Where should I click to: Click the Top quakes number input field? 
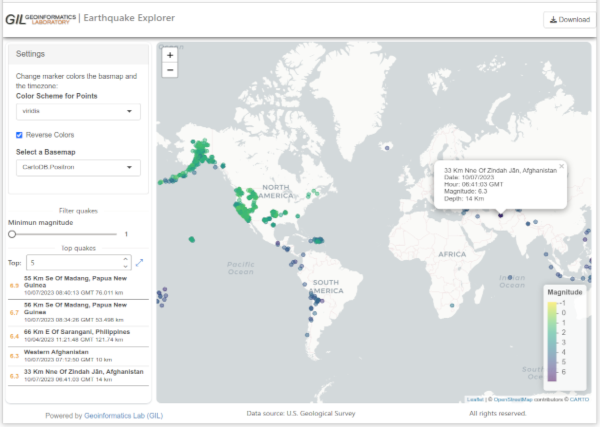pos(72,262)
